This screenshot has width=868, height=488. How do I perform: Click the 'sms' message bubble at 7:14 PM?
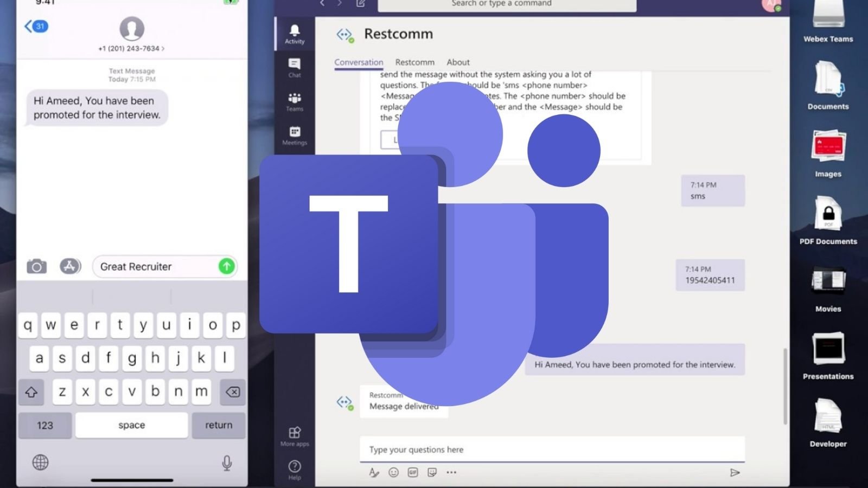click(x=713, y=190)
